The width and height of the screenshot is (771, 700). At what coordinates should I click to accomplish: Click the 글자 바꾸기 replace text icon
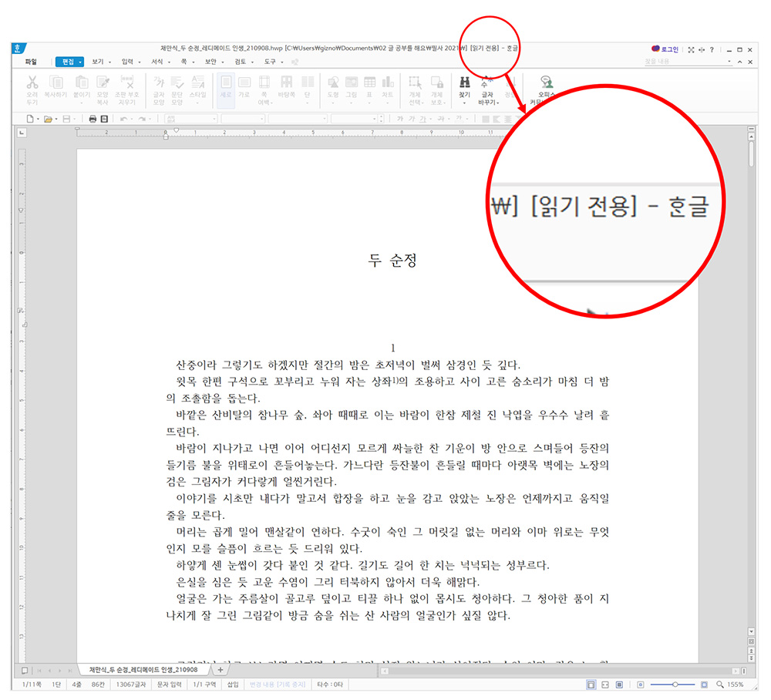(x=487, y=82)
